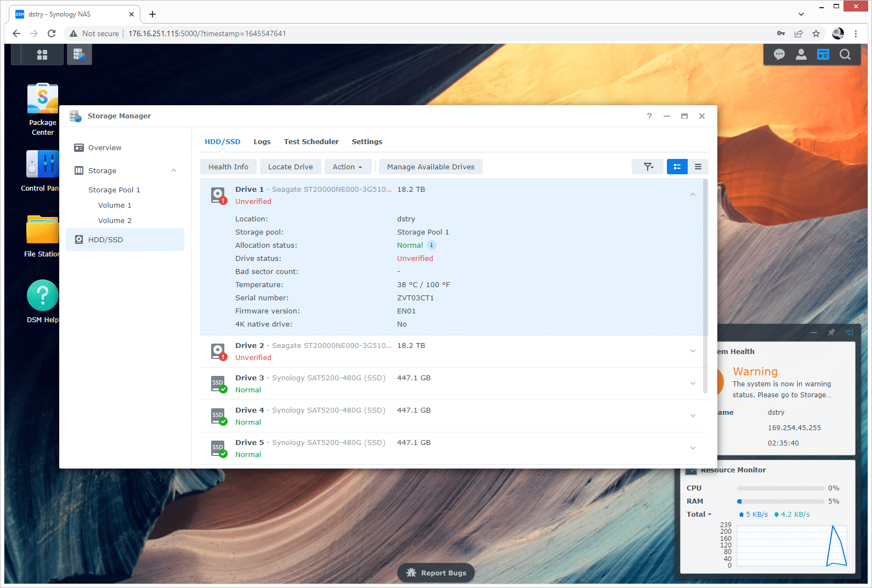Expand Drive 3 details chevron
Image resolution: width=872 pixels, height=588 pixels.
pos(693,383)
